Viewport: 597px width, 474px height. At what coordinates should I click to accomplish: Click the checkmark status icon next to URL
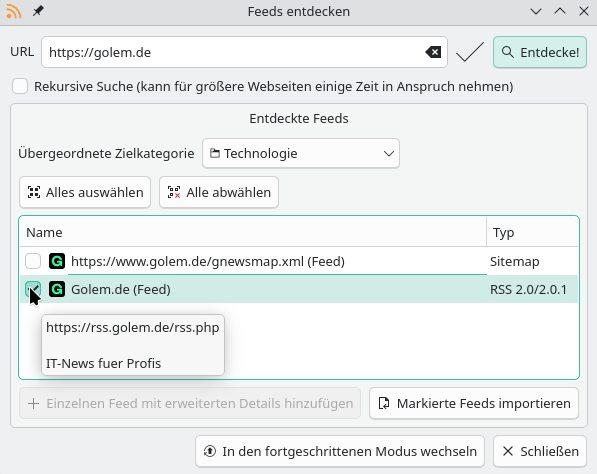(x=470, y=52)
